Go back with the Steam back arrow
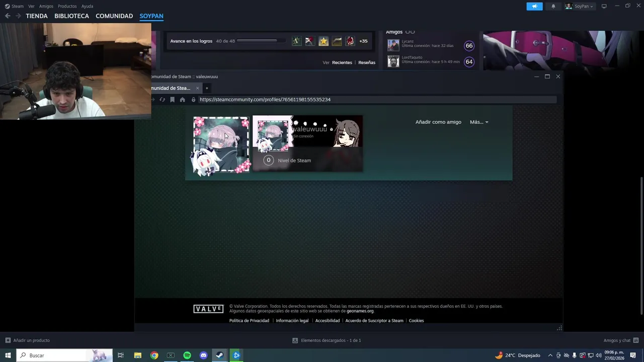 tap(8, 16)
